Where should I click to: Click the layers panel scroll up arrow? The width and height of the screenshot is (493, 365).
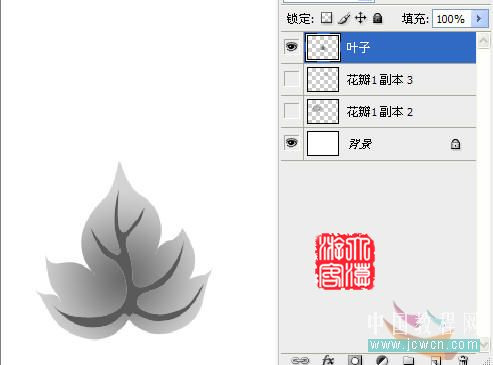484,41
